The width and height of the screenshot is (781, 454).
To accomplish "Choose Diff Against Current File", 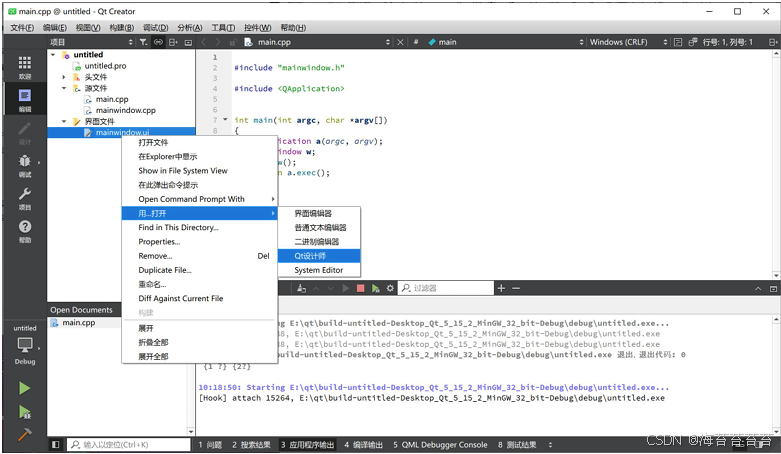I will 199,299.
